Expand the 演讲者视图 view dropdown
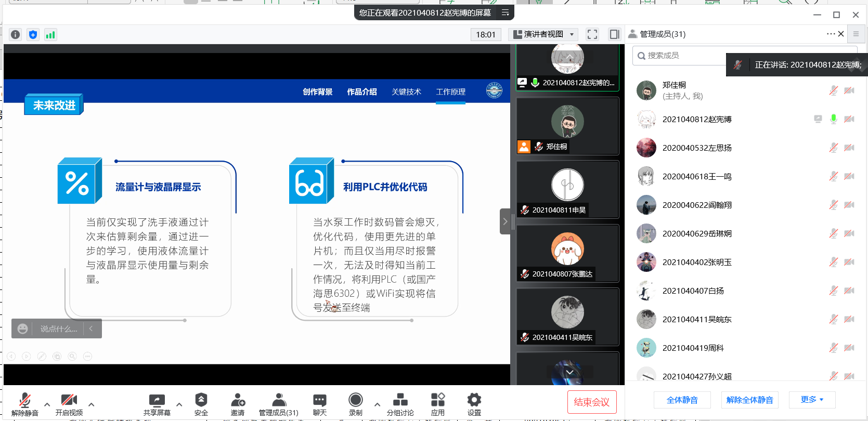 pos(543,34)
